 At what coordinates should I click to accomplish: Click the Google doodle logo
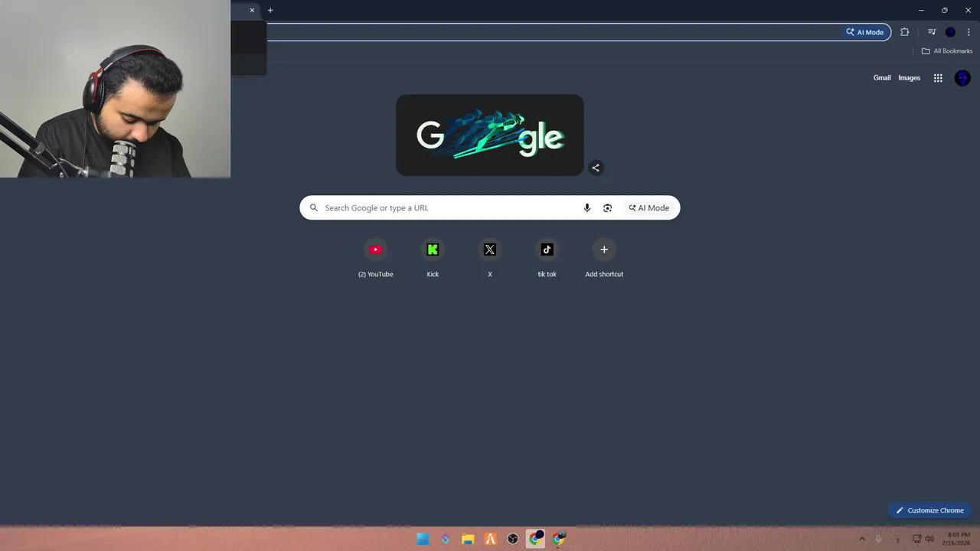(490, 135)
